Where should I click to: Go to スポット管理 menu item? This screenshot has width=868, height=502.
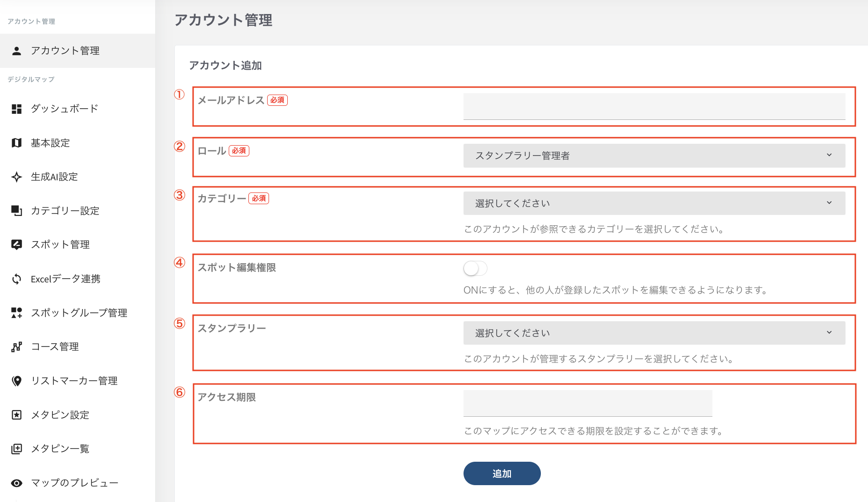[x=60, y=244]
